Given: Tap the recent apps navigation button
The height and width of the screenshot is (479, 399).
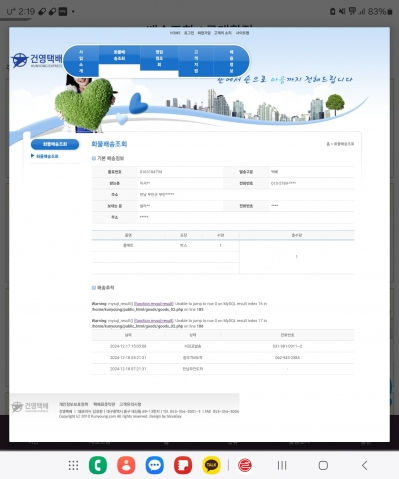Looking at the screenshot, I should click(282, 465).
